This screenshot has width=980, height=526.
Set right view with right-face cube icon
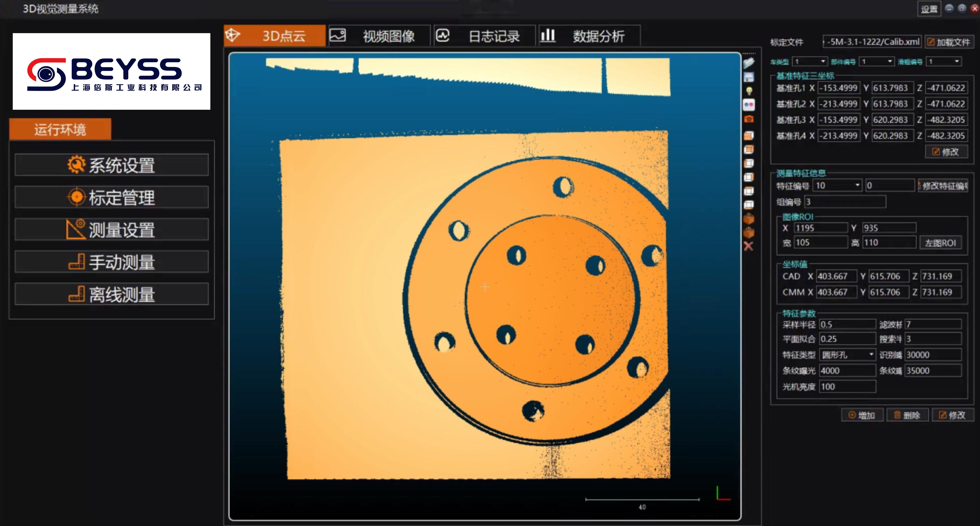tap(749, 177)
